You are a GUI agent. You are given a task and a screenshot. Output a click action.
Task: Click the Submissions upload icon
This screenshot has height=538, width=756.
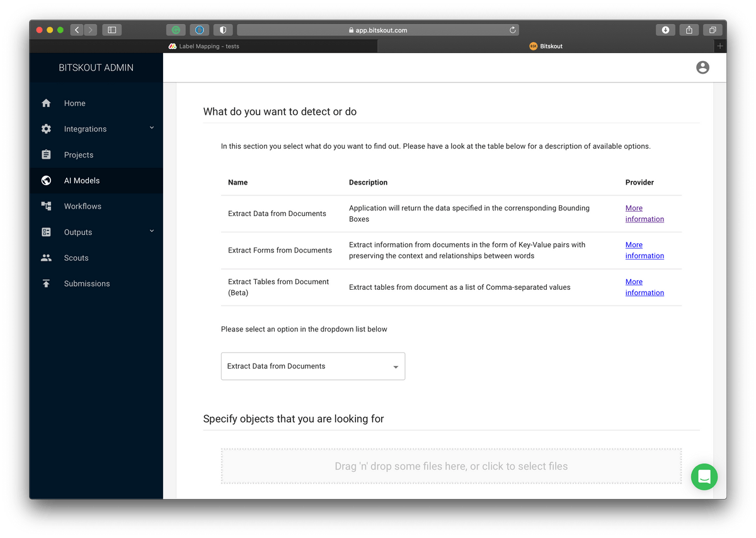click(x=46, y=283)
